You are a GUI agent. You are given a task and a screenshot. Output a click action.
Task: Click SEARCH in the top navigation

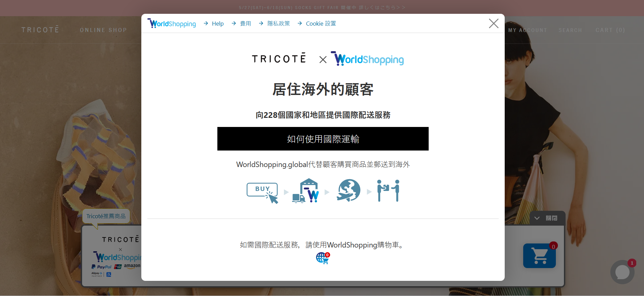coord(570,30)
